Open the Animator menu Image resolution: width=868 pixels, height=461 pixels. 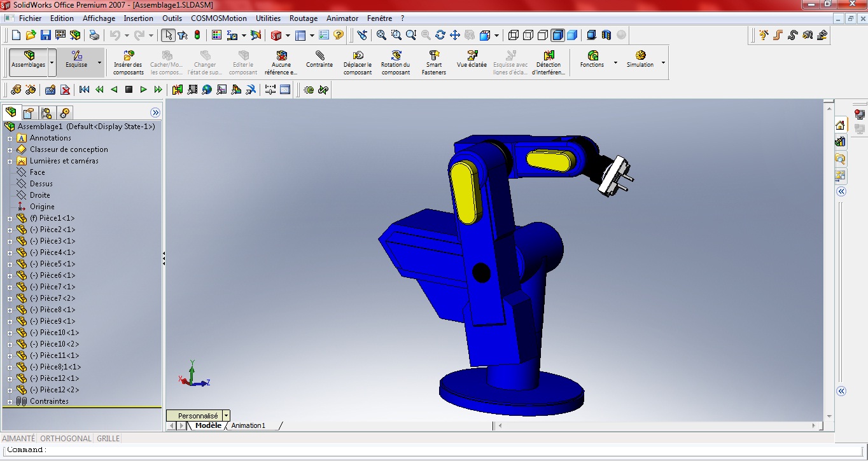pyautogui.click(x=342, y=18)
